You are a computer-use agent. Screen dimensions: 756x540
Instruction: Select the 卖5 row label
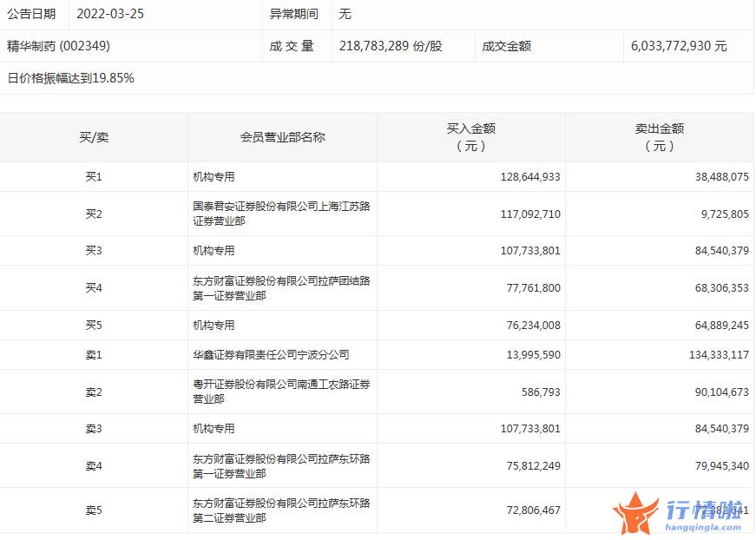[x=94, y=510]
